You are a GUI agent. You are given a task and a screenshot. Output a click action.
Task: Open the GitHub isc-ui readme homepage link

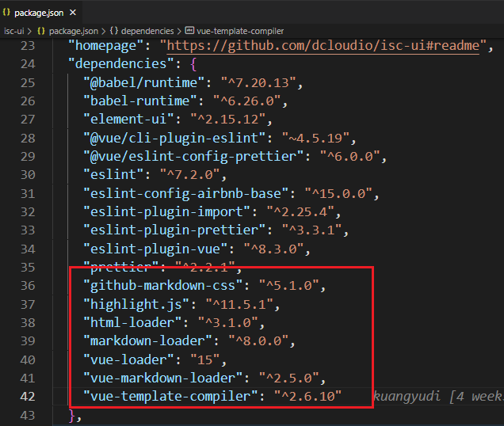pyautogui.click(x=320, y=45)
